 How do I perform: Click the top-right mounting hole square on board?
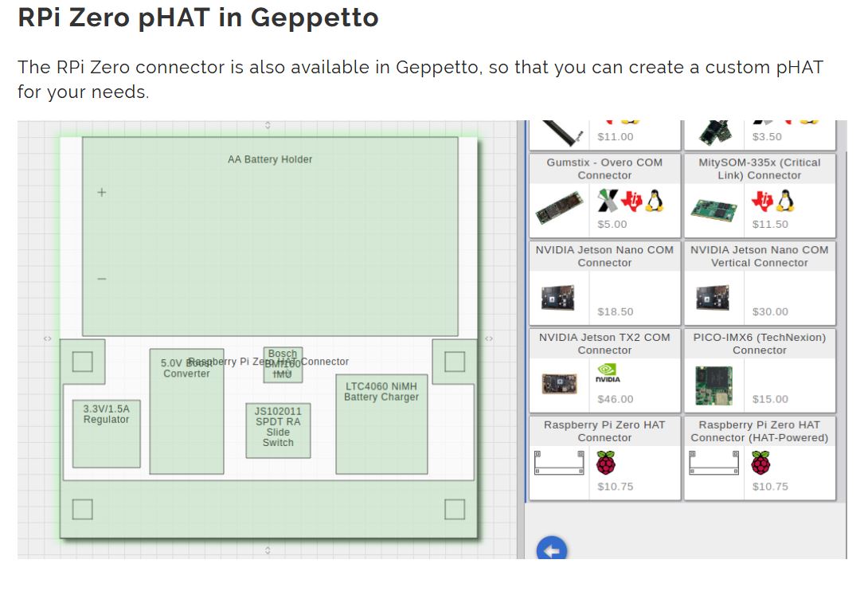pyautogui.click(x=455, y=362)
